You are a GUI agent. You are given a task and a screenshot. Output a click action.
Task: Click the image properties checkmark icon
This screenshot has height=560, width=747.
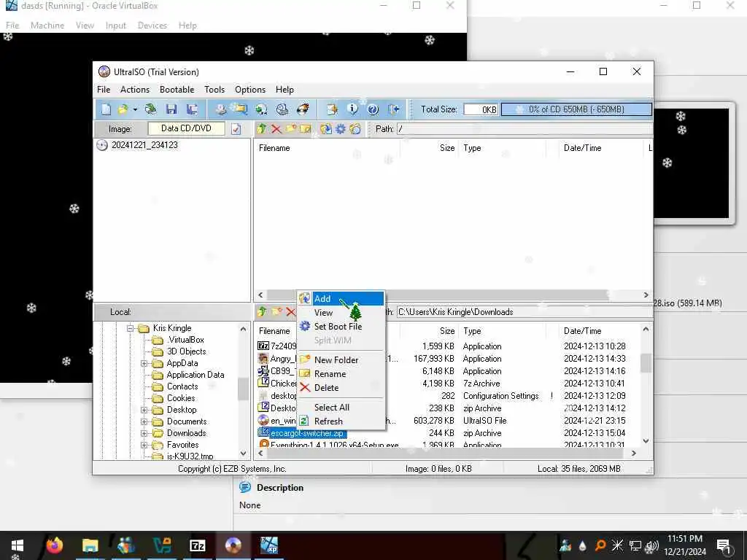236,129
